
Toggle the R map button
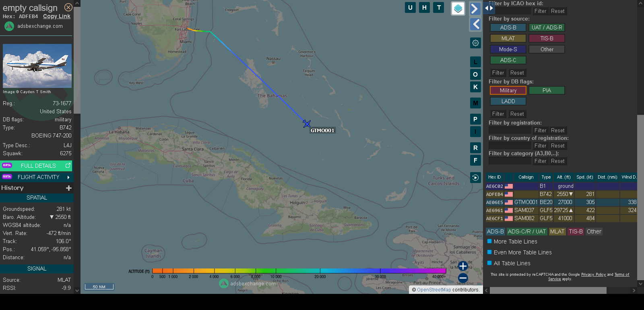[x=475, y=148]
